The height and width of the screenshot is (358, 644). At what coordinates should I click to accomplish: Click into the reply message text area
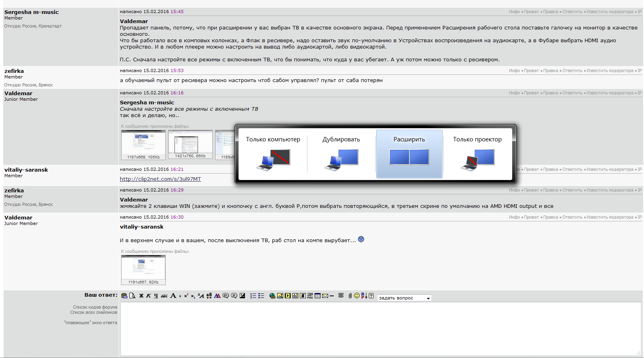click(x=381, y=329)
